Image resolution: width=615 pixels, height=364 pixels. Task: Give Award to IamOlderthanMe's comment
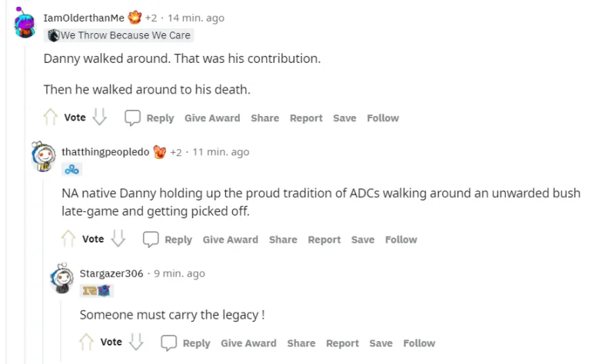click(x=212, y=118)
